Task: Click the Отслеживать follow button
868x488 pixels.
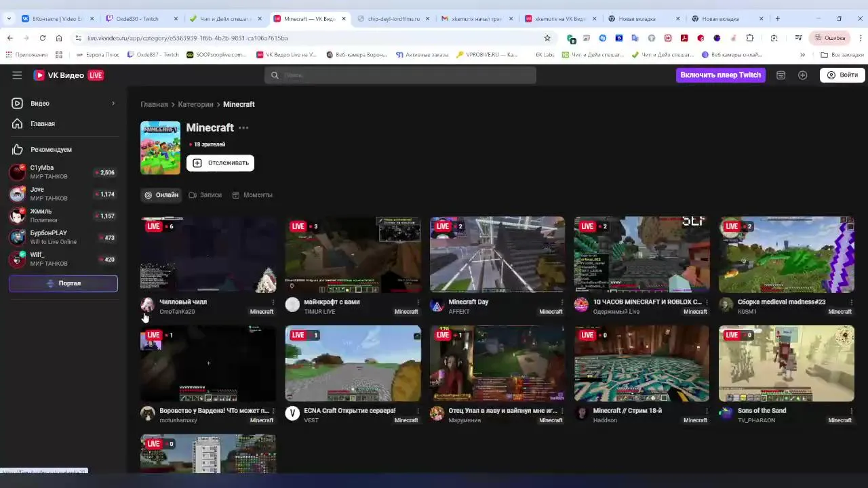Action: coord(220,163)
